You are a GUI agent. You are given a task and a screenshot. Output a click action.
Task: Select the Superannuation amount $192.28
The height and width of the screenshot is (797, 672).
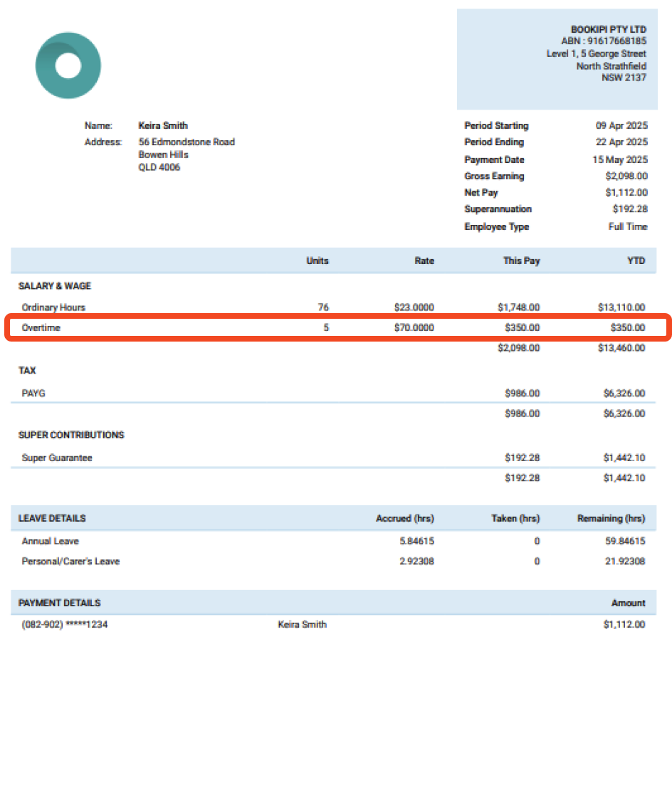(x=630, y=209)
